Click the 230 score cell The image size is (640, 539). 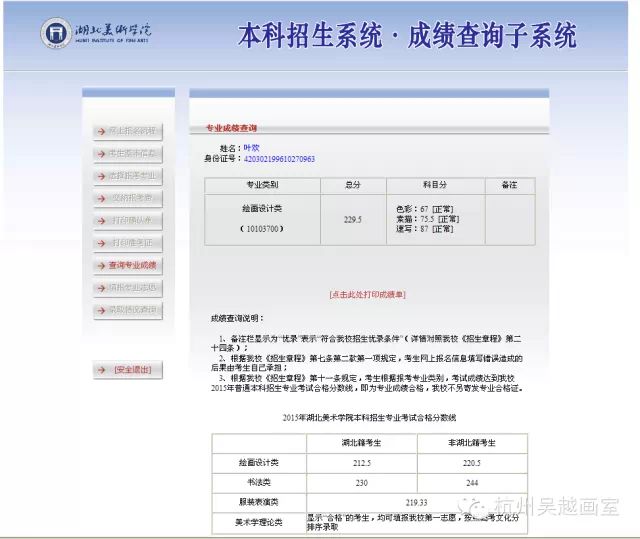point(361,483)
